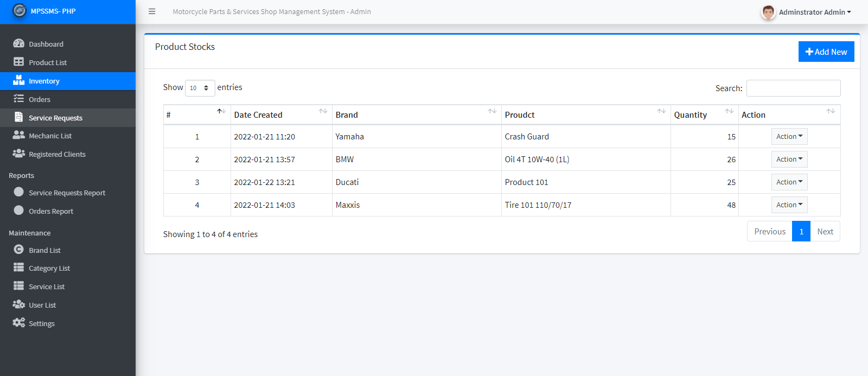Image resolution: width=868 pixels, height=376 pixels.
Task: Sort by Date Created column arrows
Action: [323, 111]
